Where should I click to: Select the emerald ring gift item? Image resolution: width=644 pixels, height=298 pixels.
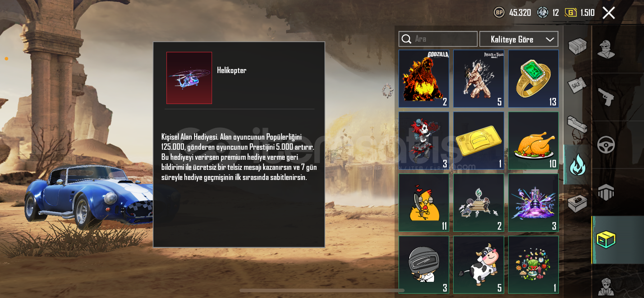(533, 78)
